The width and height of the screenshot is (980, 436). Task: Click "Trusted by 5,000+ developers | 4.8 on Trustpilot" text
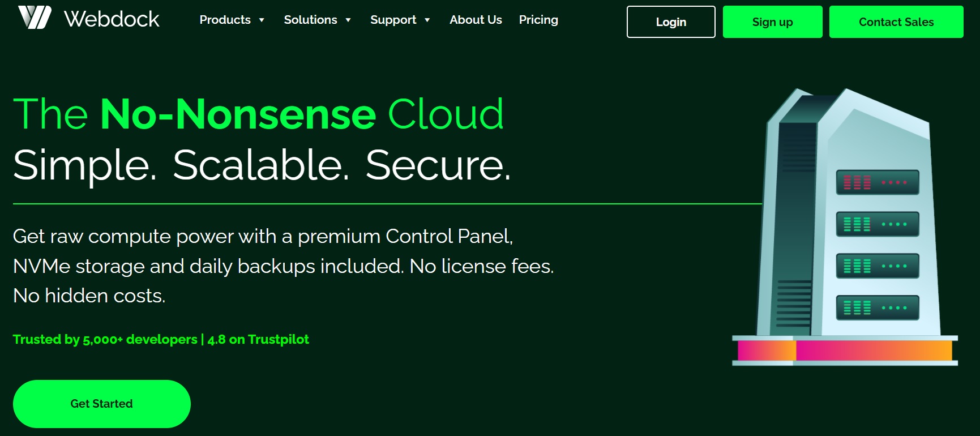coord(161,339)
